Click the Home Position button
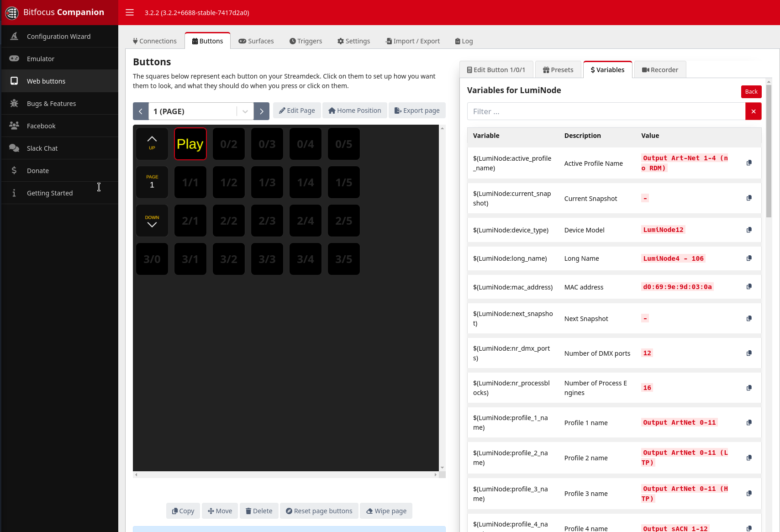This screenshot has width=780, height=532. click(355, 111)
